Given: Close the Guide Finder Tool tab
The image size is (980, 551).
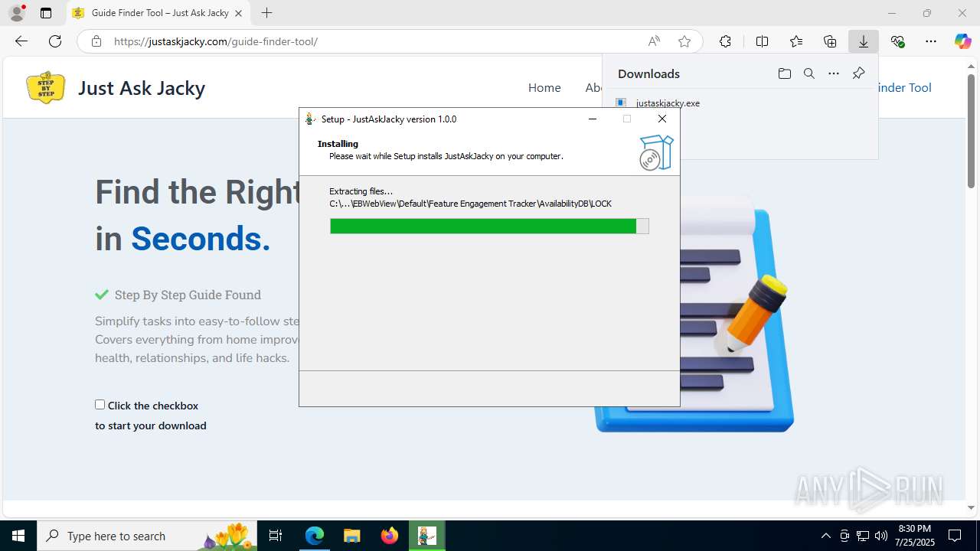Looking at the screenshot, I should (239, 13).
